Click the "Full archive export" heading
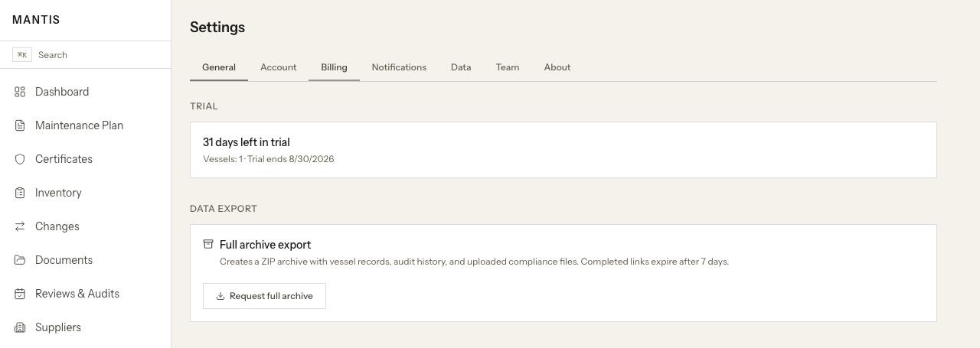This screenshot has width=980, height=348. click(x=265, y=245)
